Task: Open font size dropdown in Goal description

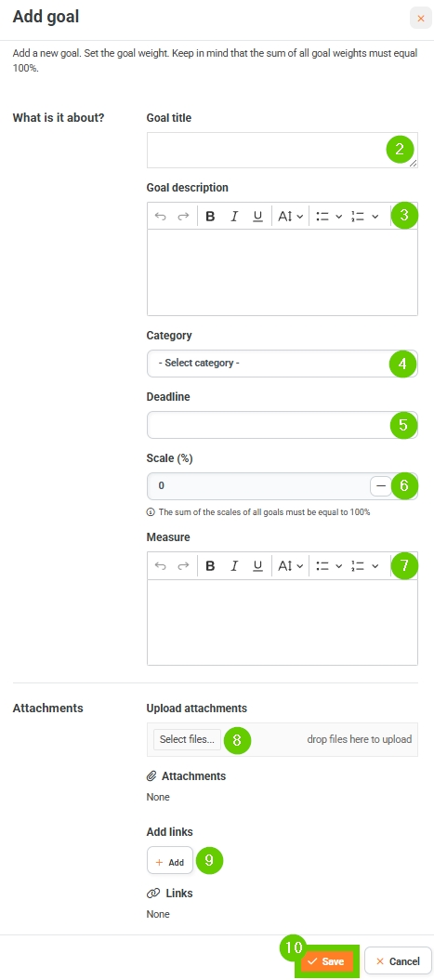Action: tap(290, 217)
